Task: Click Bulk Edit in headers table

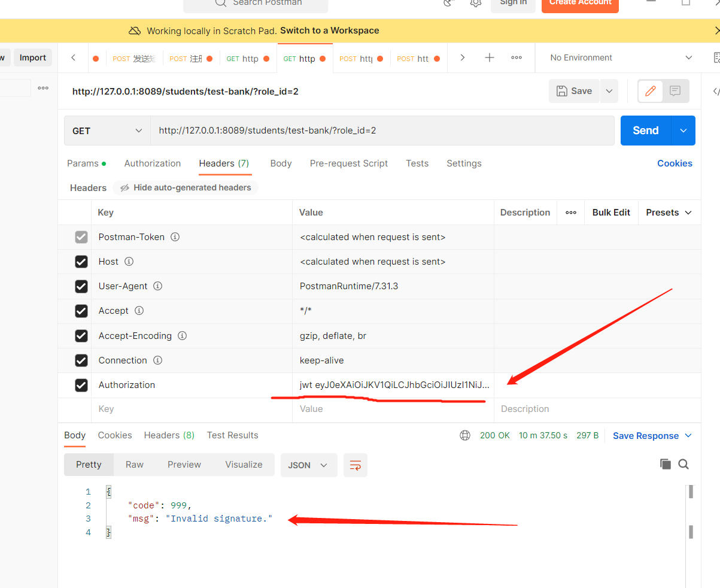Action: point(611,213)
